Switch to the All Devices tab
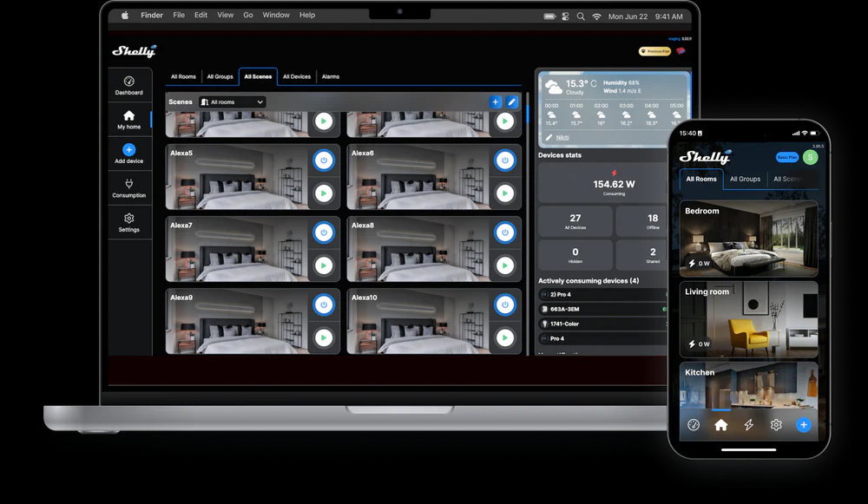The height and width of the screenshot is (504, 868). tap(297, 77)
